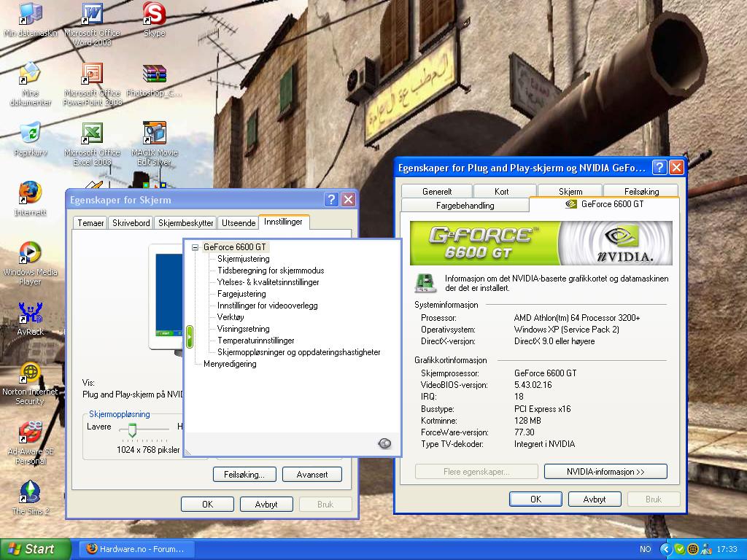Open Temperaturinnstillinger tree item
Screen dimensions: 747x560
(x=256, y=341)
